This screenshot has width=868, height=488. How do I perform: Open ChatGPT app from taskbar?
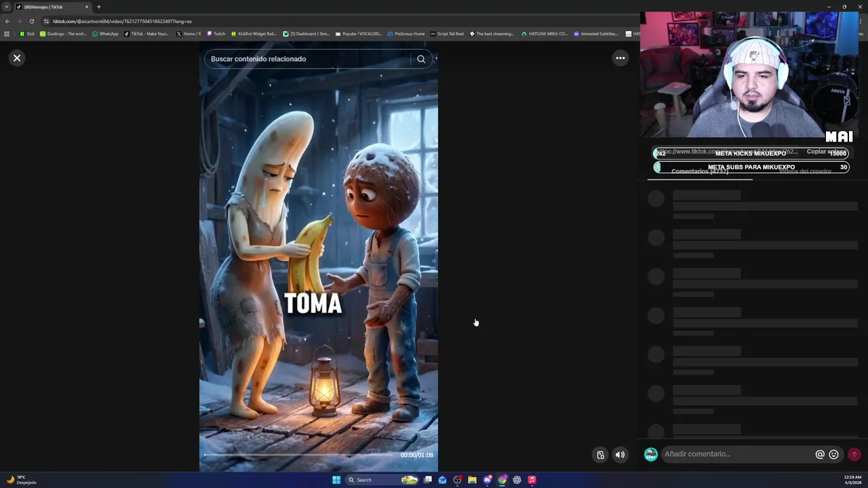(x=517, y=480)
